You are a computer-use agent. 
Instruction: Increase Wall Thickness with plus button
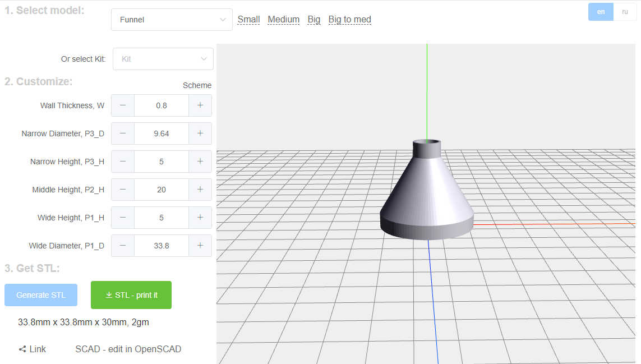(200, 105)
